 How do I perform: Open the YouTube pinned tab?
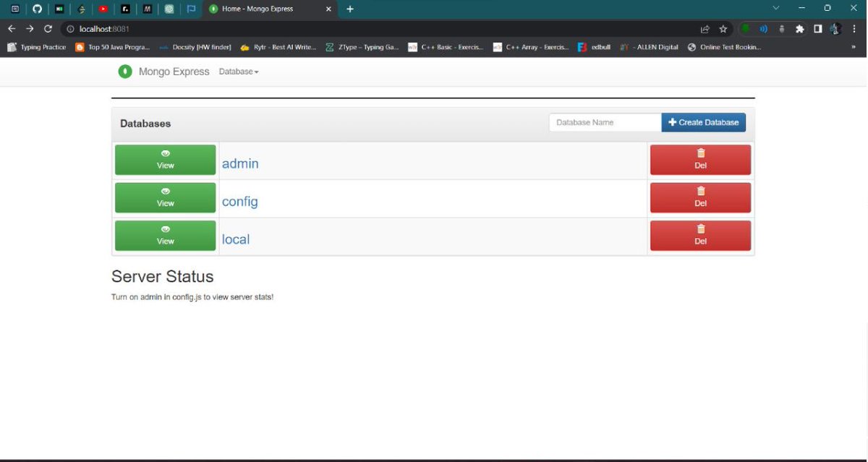coord(103,9)
